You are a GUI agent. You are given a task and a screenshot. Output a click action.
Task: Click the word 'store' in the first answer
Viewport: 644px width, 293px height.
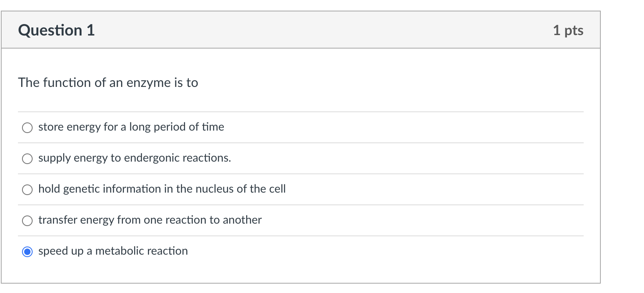click(x=51, y=127)
